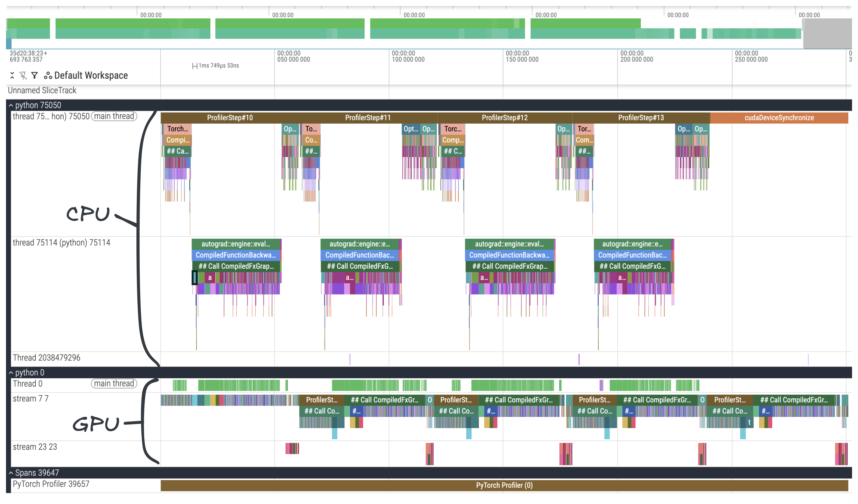
Task: Click the Unnamed SliceTrack row
Action: pyautogui.click(x=42, y=91)
